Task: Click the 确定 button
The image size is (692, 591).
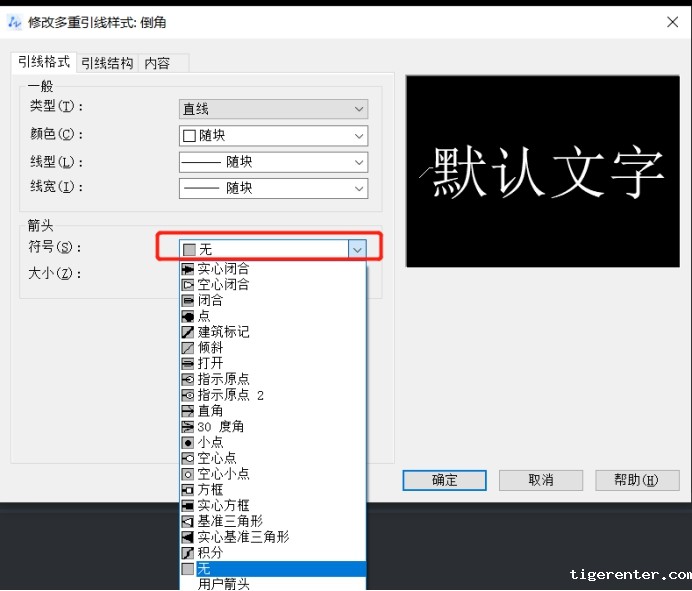Action: coord(444,480)
